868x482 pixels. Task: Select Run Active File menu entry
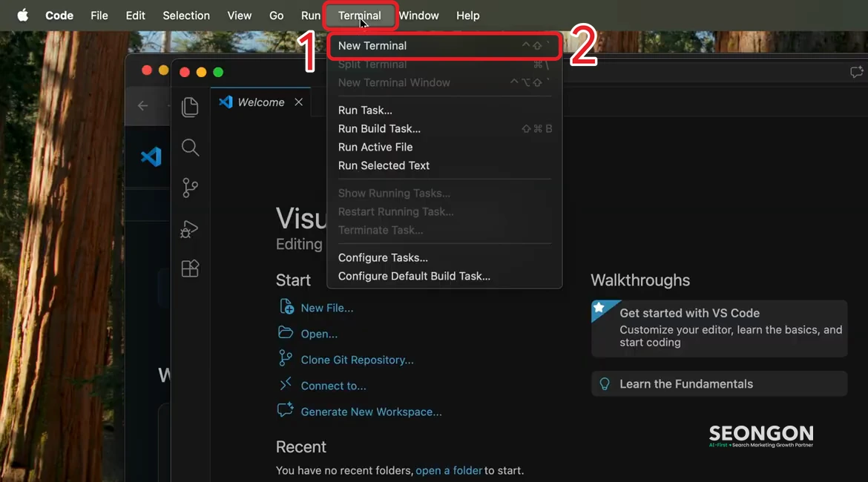(444, 148)
